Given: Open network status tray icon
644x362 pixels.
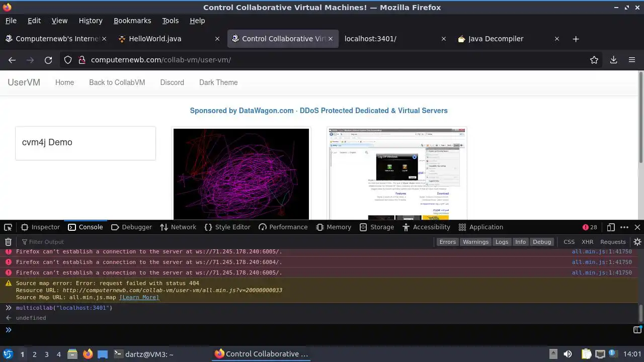Looking at the screenshot, I should click(600, 354).
